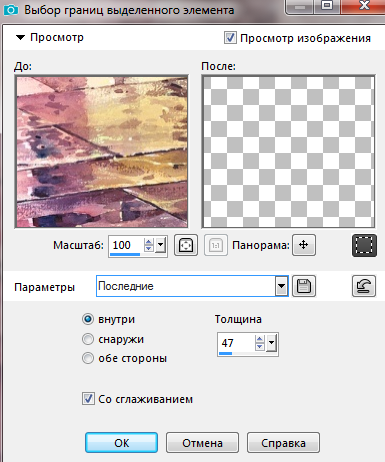Click the Панорама pan cross-arrow button
The image size is (385, 462).
(x=304, y=245)
